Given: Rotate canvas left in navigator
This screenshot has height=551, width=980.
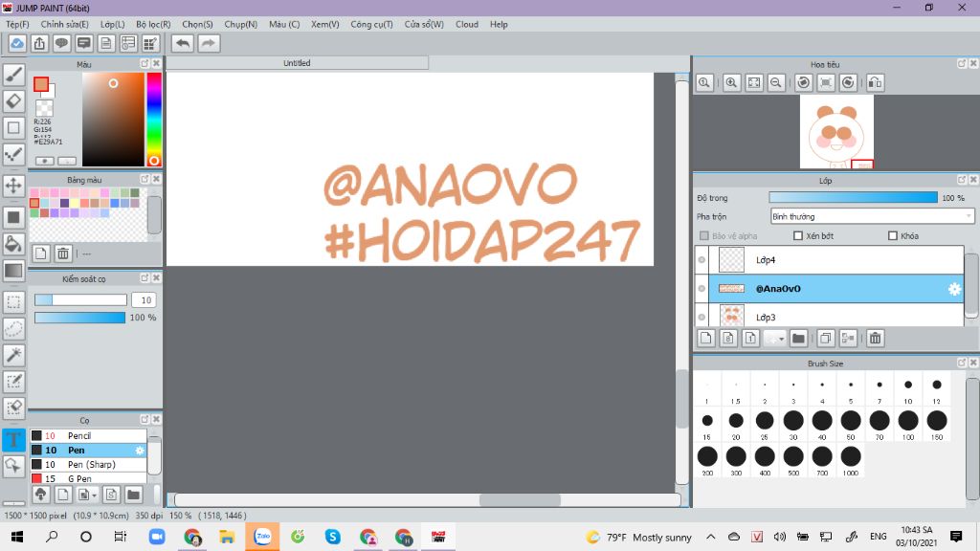Looking at the screenshot, I should tap(804, 82).
